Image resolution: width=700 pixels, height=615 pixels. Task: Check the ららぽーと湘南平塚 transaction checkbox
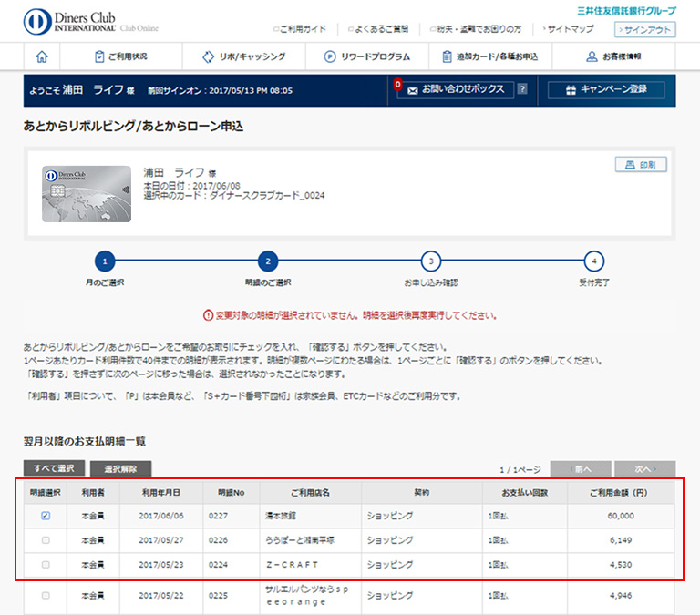[x=46, y=540]
